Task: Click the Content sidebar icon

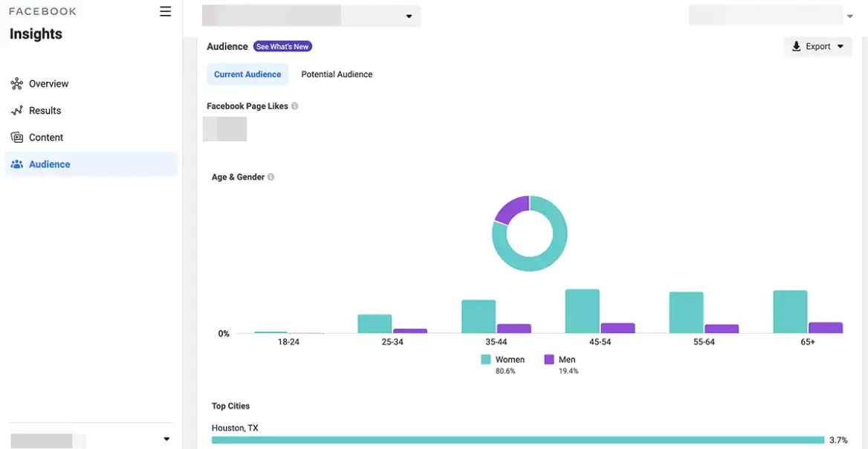Action: [x=17, y=137]
